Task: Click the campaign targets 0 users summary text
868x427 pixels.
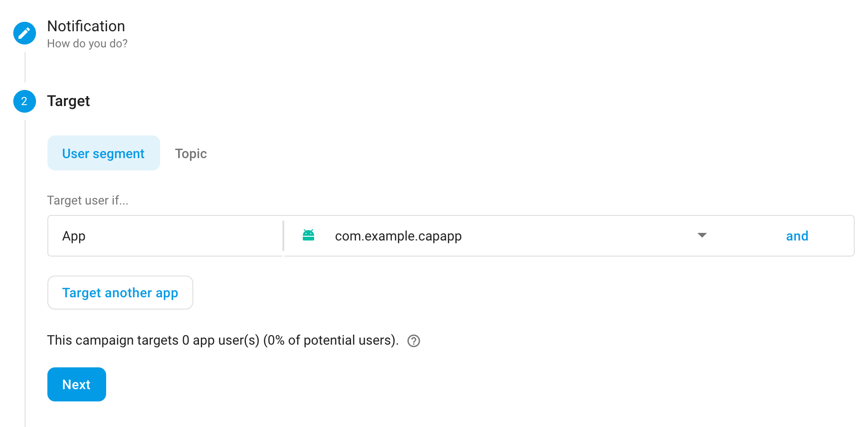Action: pyautogui.click(x=223, y=340)
